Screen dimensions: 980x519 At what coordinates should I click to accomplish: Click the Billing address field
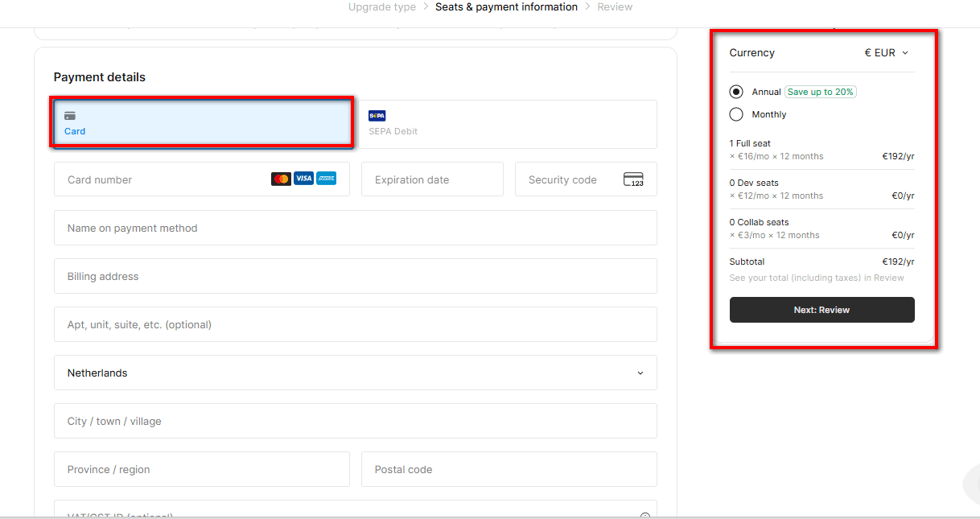pyautogui.click(x=355, y=276)
